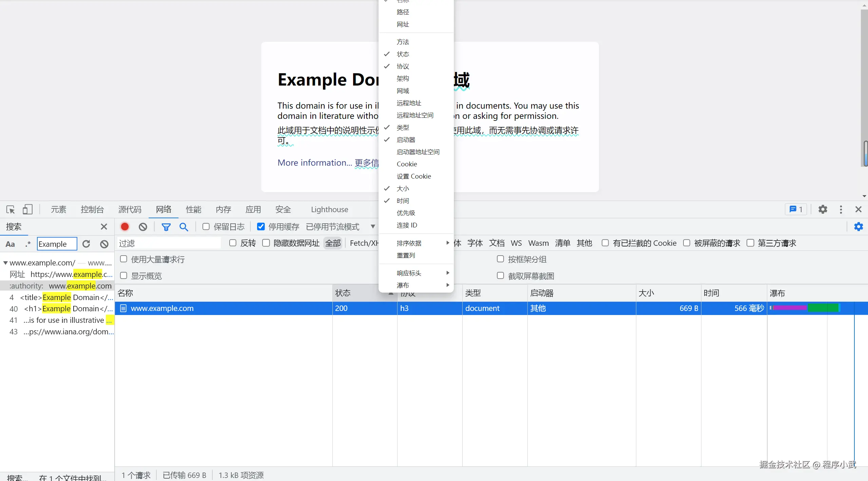Toggle the network filter funnel icon
This screenshot has height=481, width=868.
pyautogui.click(x=166, y=227)
